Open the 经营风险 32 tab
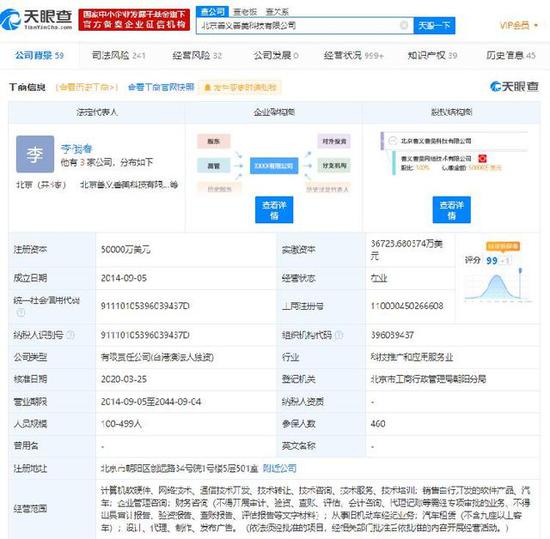Viewport: 550px width, 539px height. click(197, 55)
